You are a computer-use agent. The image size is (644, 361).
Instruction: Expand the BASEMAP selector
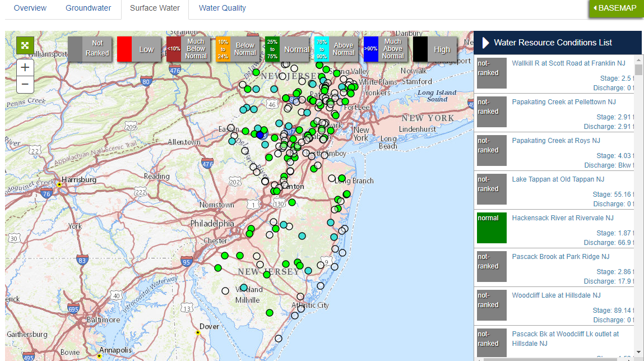click(615, 8)
